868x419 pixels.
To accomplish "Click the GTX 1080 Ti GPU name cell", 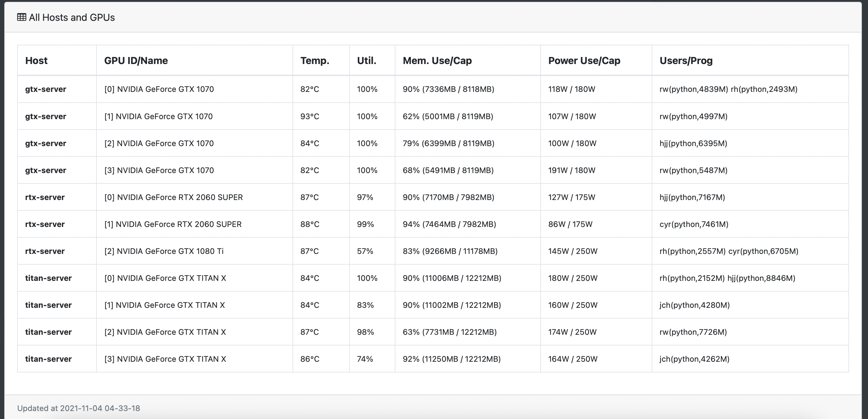I will pos(164,251).
